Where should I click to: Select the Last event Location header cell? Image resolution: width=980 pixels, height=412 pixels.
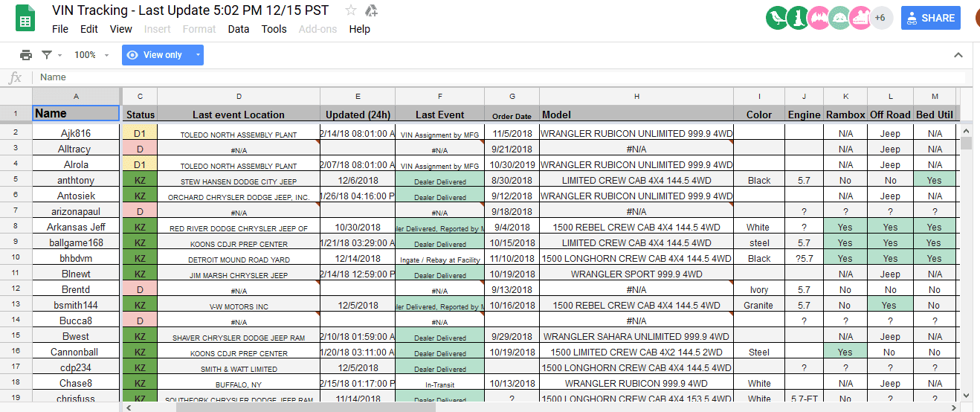tap(239, 115)
